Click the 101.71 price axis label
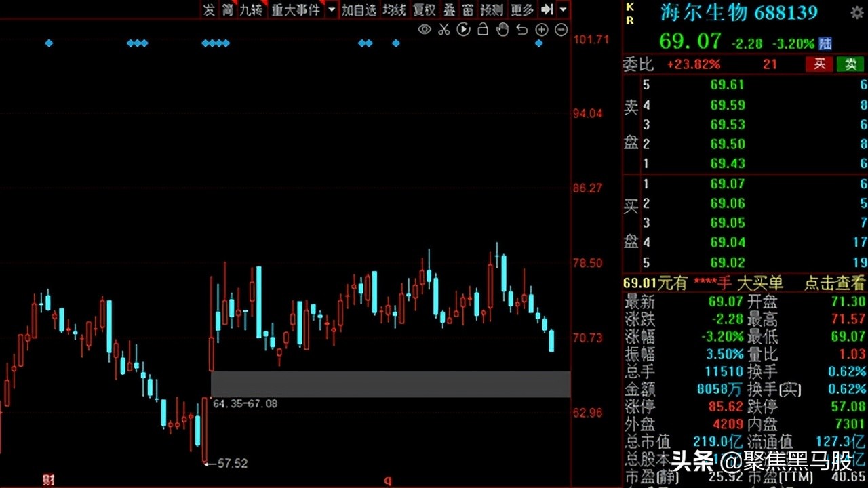The height and width of the screenshot is (488, 868). point(591,39)
